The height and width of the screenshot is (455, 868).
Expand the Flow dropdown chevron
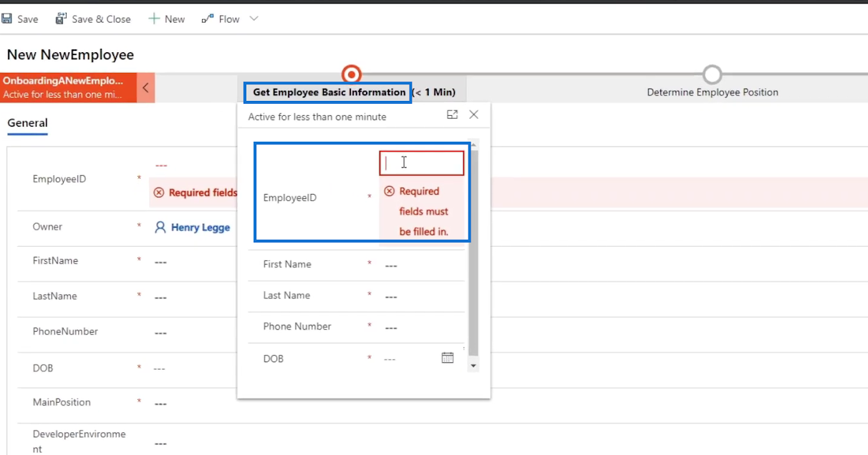coord(254,19)
